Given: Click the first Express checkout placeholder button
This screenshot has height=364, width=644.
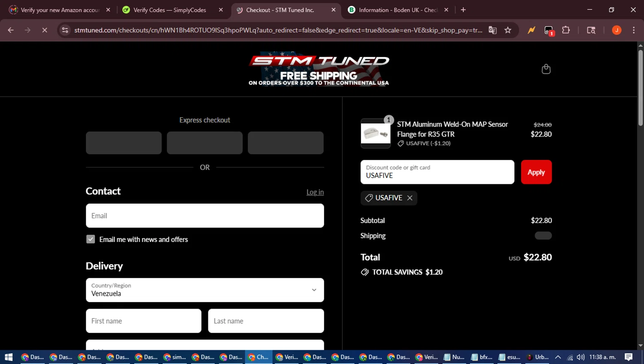Looking at the screenshot, I should (x=124, y=143).
